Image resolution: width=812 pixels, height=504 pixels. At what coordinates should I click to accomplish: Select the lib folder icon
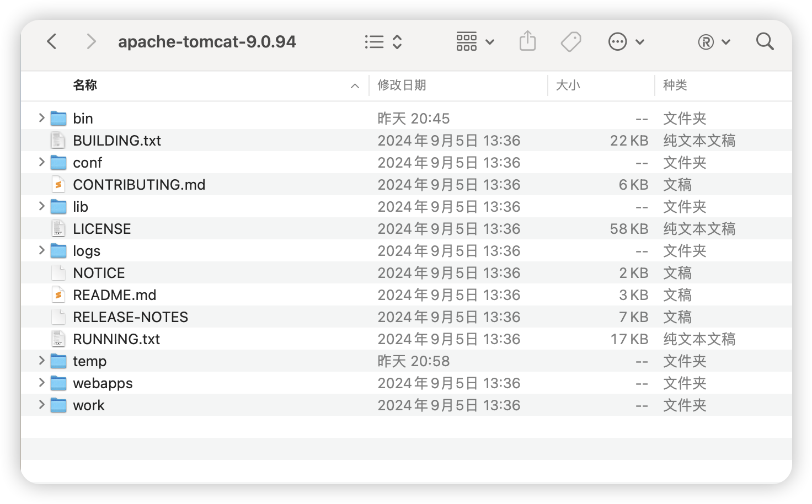click(x=58, y=206)
